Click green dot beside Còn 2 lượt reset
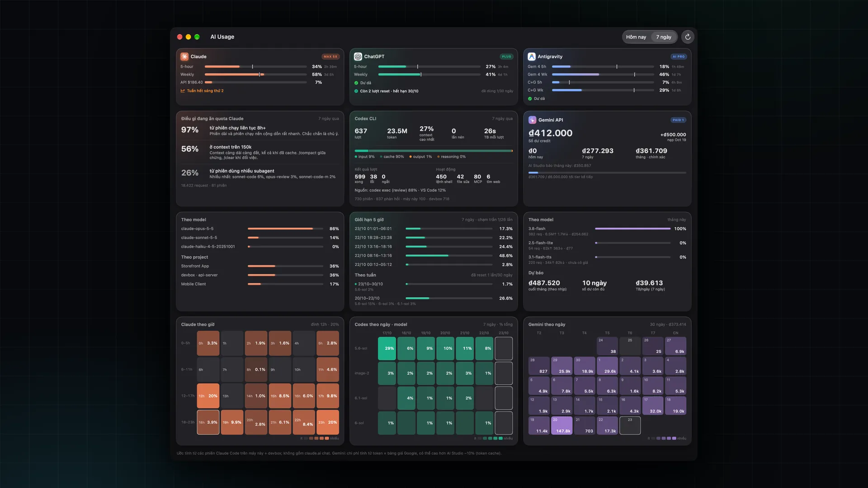Viewport: 868px width, 488px height. coord(356,91)
